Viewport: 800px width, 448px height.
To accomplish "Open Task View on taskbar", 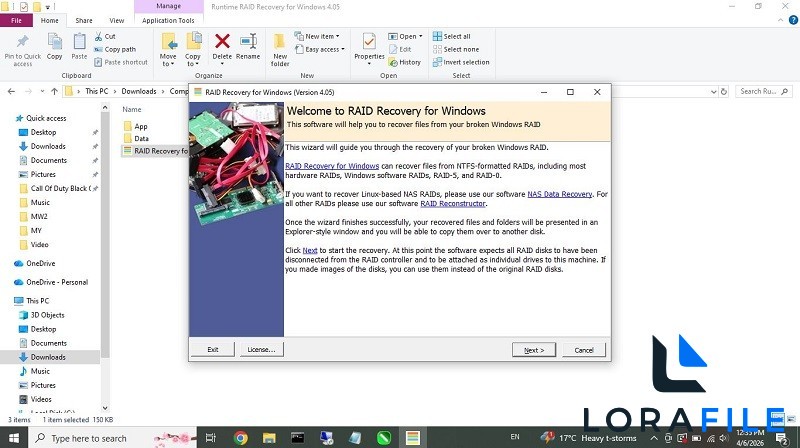I will tap(211, 438).
